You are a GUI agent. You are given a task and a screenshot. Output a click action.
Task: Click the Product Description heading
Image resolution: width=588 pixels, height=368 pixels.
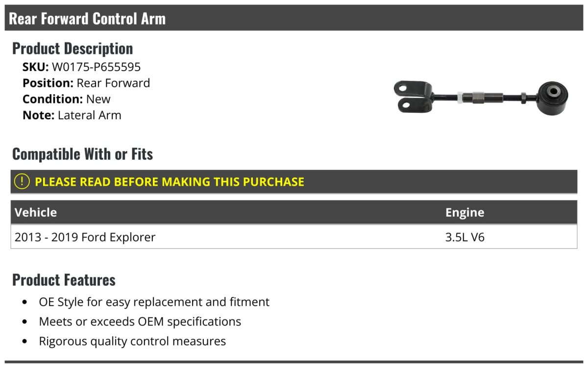(x=73, y=49)
